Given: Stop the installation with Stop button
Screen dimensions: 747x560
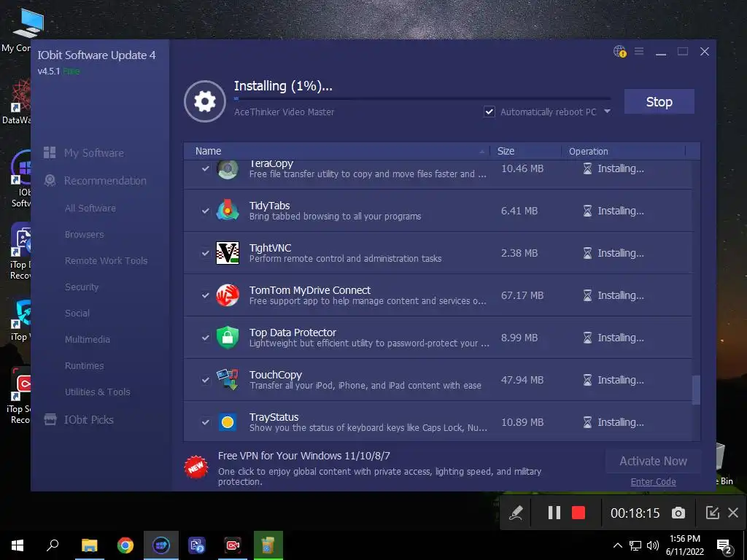Looking at the screenshot, I should coord(659,101).
